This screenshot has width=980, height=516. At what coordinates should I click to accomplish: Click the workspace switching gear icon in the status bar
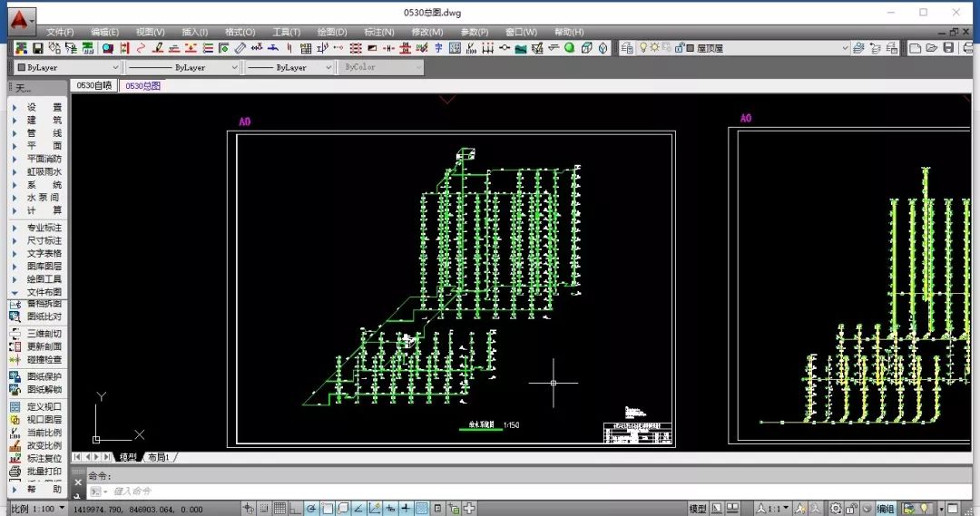(836, 509)
